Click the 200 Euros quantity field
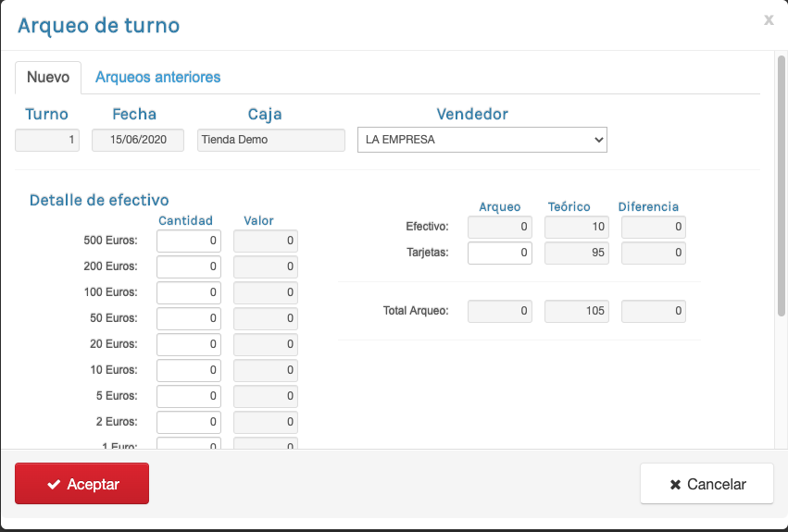The height and width of the screenshot is (532, 788). pos(189,267)
